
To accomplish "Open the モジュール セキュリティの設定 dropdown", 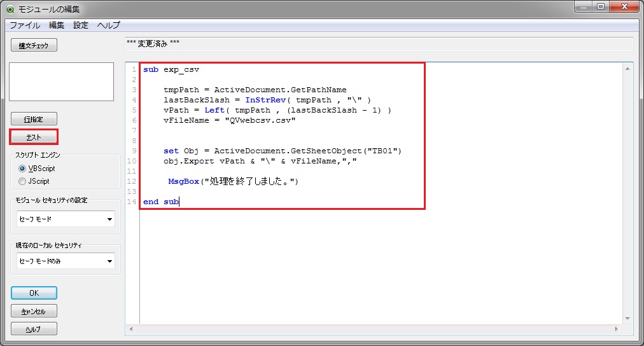I will (x=66, y=219).
